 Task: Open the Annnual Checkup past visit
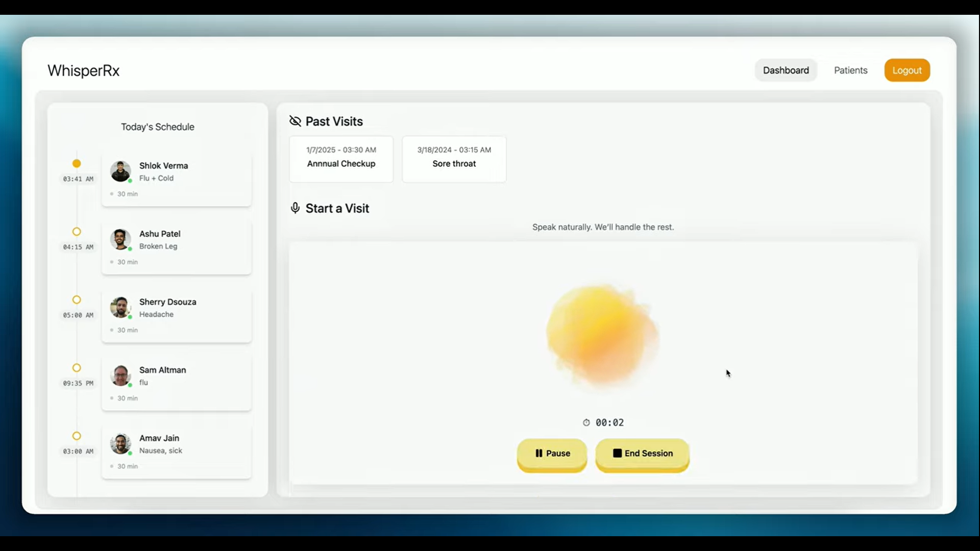(341, 159)
